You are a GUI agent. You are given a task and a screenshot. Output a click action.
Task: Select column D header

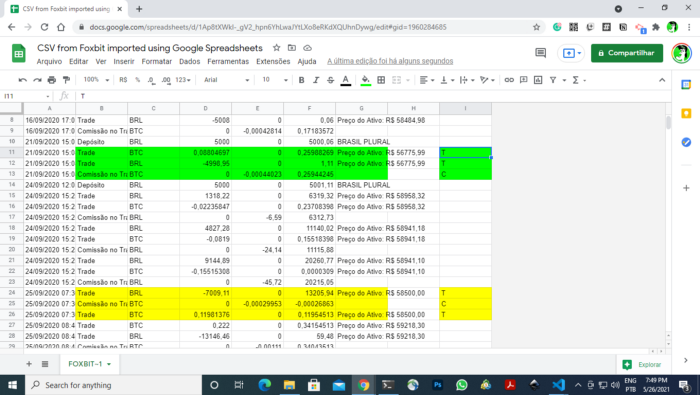205,108
